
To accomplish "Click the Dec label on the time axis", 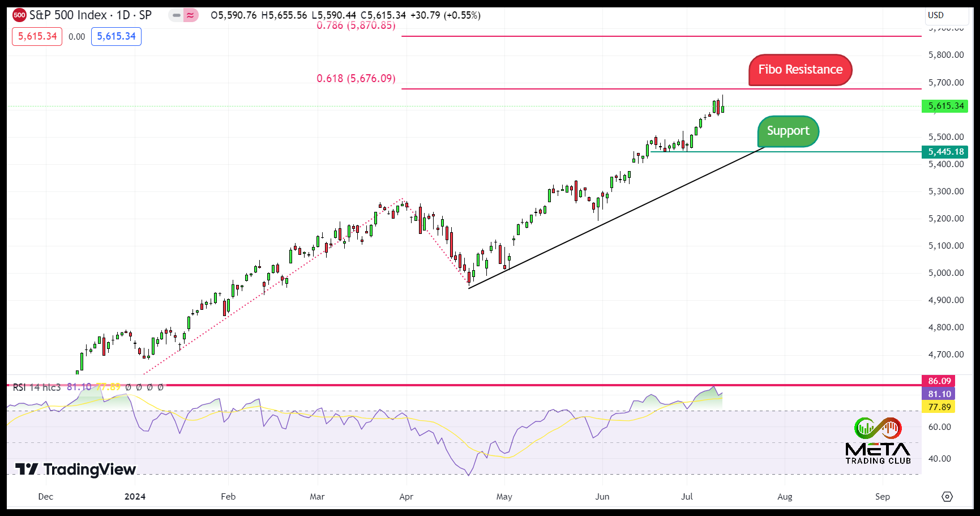I will pyautogui.click(x=45, y=497).
